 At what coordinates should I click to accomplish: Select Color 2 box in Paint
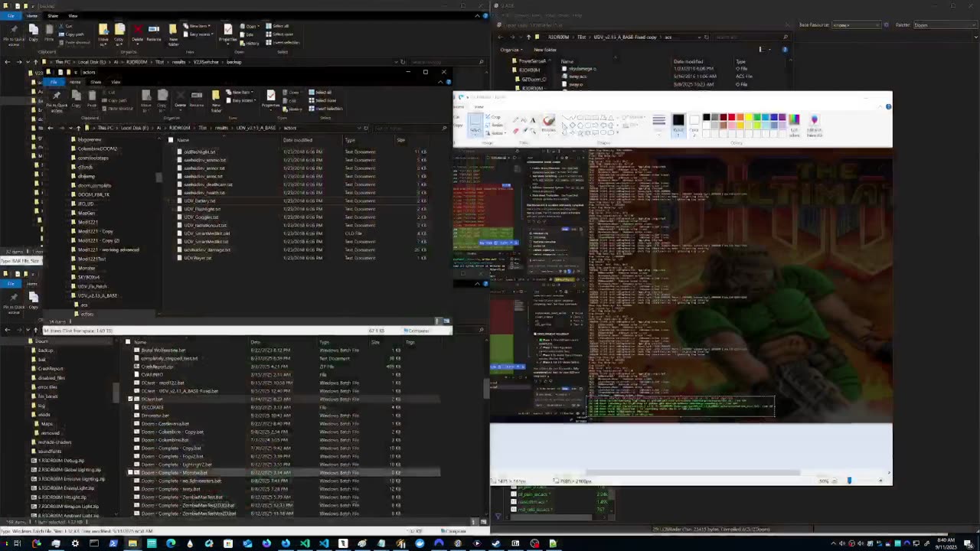(x=694, y=126)
